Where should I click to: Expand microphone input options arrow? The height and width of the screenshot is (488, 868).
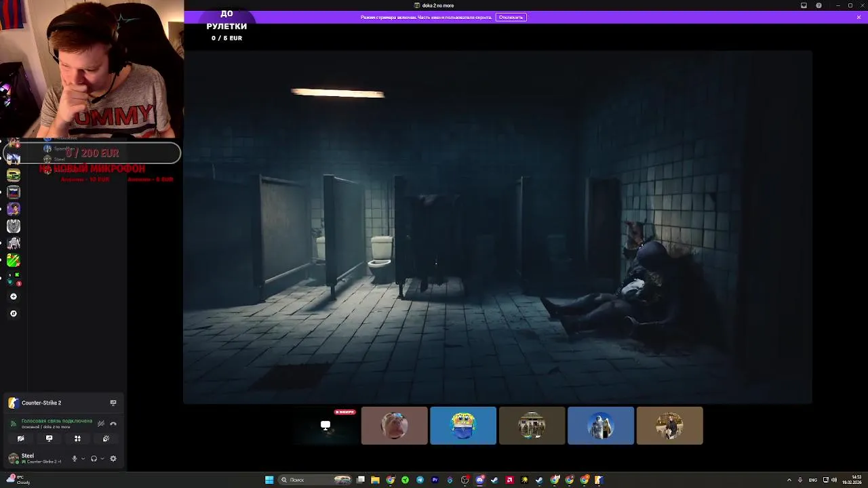pyautogui.click(x=83, y=459)
